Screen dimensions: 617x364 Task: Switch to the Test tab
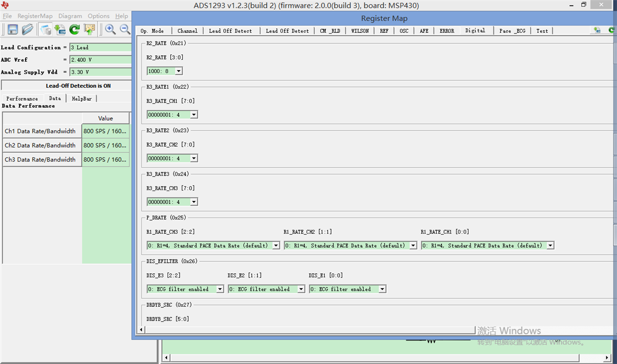pyautogui.click(x=542, y=31)
